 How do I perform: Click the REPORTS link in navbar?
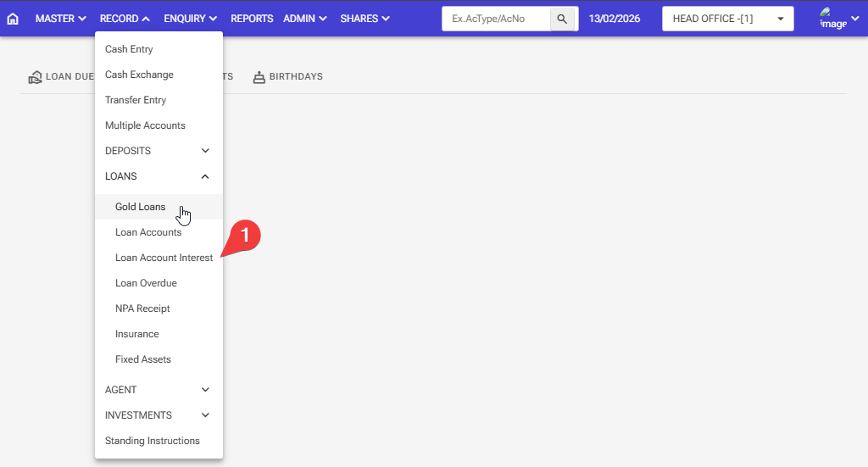tap(252, 19)
